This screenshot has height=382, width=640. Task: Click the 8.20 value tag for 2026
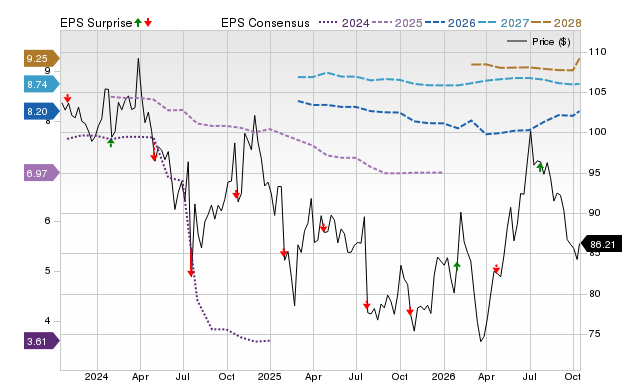(42, 111)
